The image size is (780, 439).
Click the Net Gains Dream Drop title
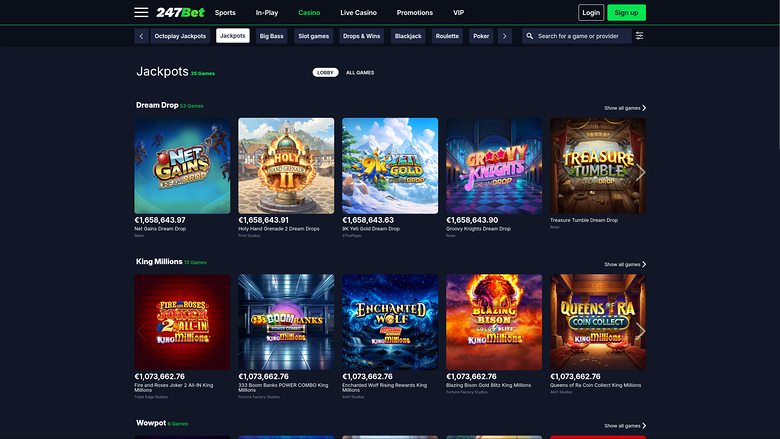pyautogui.click(x=160, y=229)
